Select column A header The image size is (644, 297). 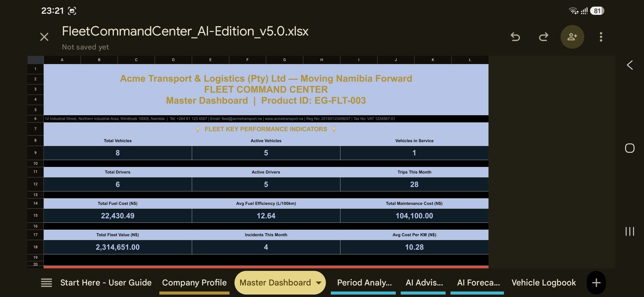62,60
